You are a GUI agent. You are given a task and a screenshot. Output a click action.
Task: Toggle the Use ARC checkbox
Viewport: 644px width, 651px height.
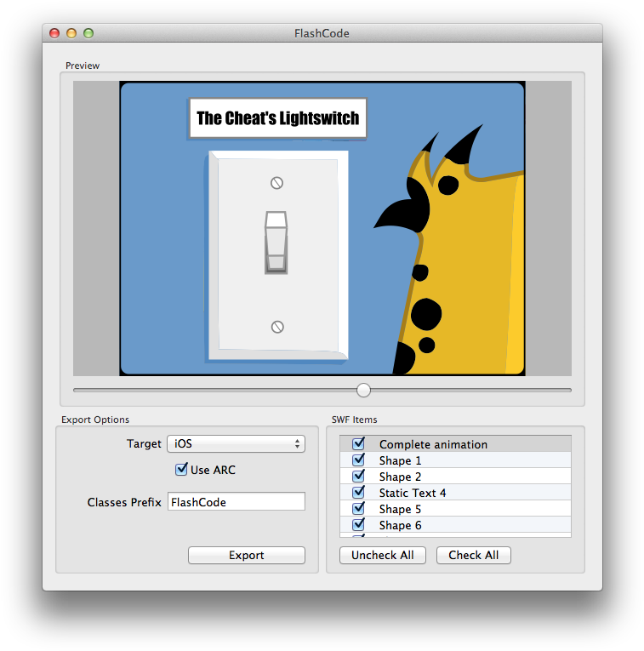[x=181, y=470]
